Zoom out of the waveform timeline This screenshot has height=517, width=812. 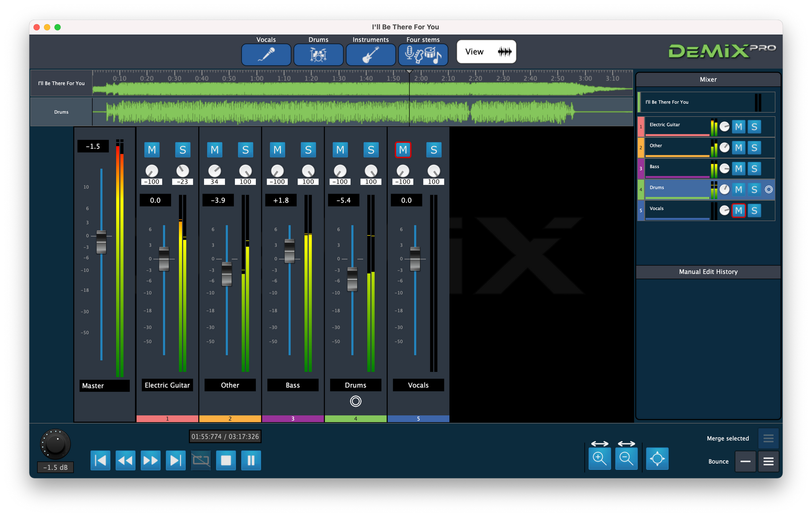(626, 458)
